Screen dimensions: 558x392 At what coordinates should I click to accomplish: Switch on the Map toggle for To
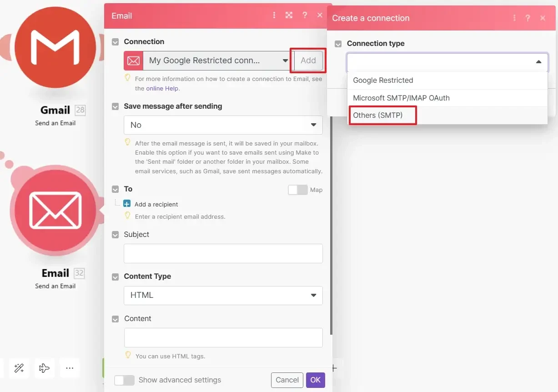(x=298, y=190)
